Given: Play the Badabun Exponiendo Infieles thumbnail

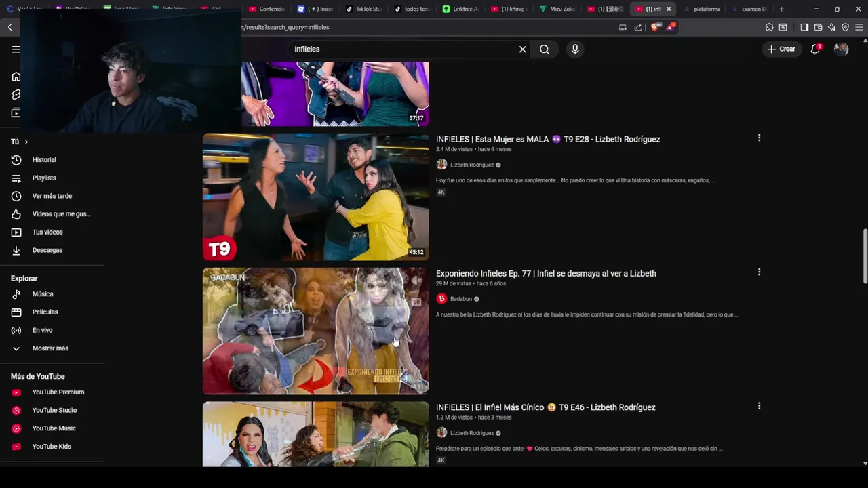Looking at the screenshot, I should coord(316,331).
